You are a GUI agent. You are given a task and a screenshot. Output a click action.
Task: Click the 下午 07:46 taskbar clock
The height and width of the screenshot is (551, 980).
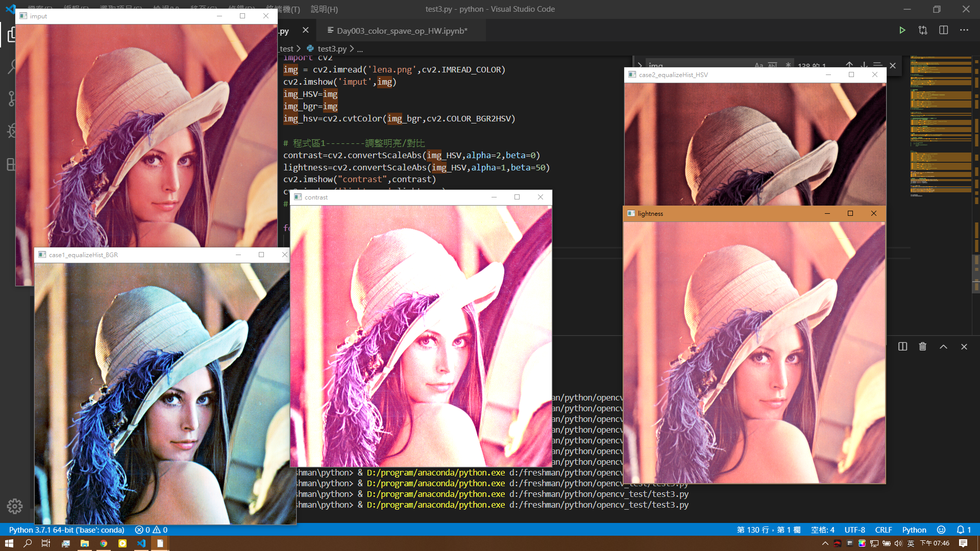(935, 543)
